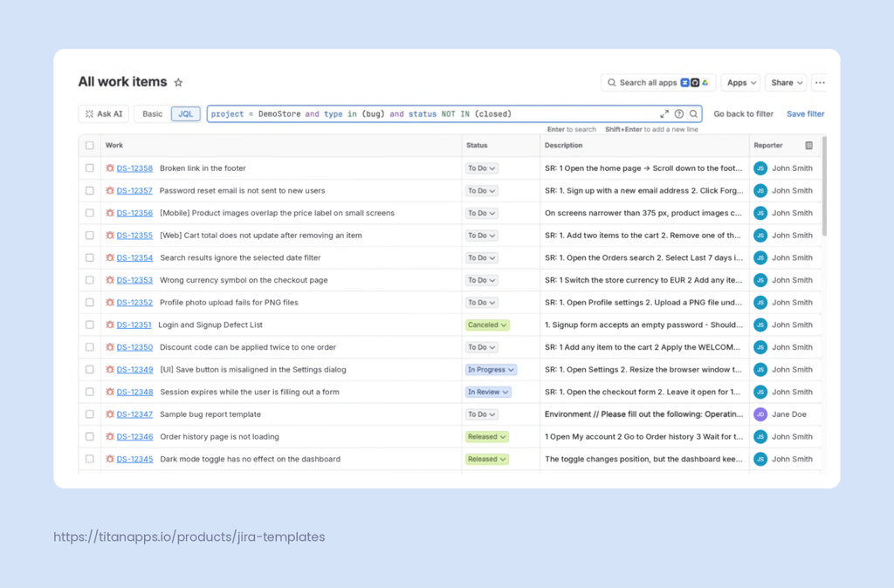Select the checkbox for DS-12346

click(90, 436)
